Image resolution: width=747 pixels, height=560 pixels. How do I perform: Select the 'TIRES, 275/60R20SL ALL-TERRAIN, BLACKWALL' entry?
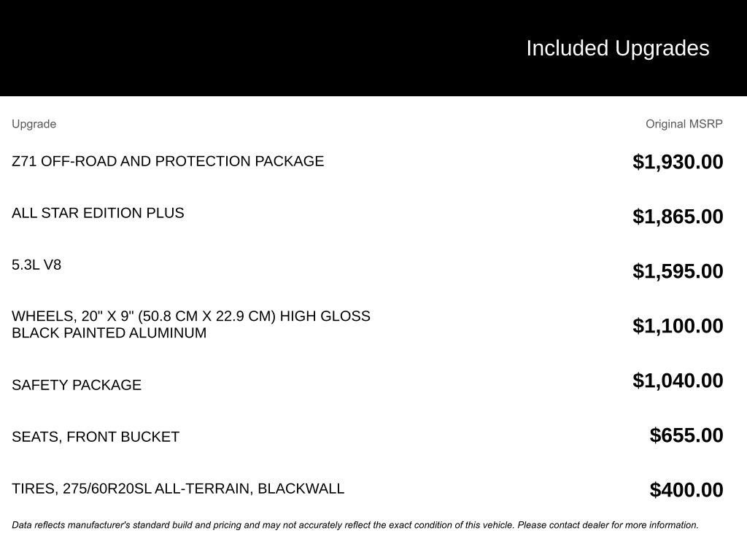(x=178, y=489)
